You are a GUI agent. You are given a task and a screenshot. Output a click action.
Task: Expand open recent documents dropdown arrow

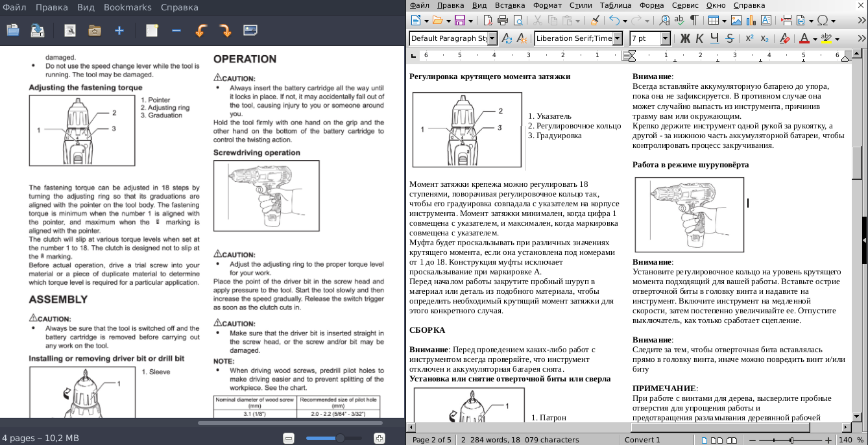pyautogui.click(x=448, y=21)
